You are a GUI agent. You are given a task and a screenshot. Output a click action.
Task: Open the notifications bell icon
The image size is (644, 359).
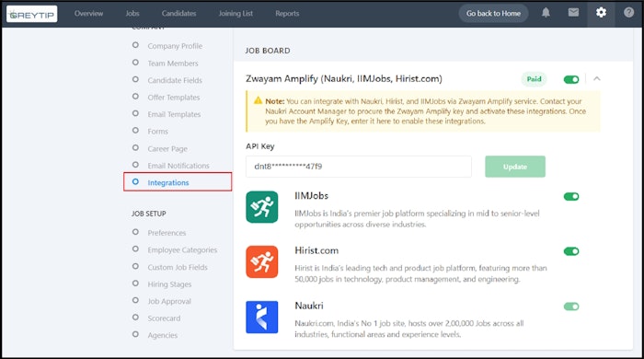pyautogui.click(x=546, y=13)
